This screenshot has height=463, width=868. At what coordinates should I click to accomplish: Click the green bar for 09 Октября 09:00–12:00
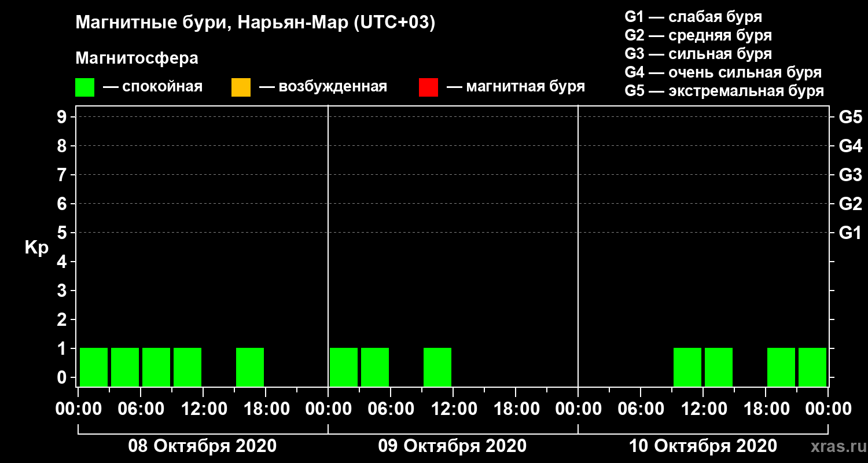[x=437, y=367]
